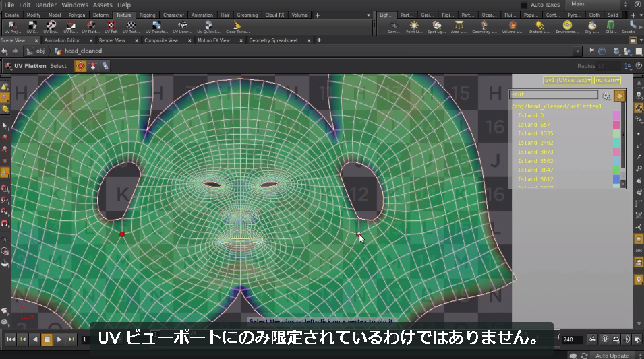Open the uv1 (UV:vertex) viewport dropdown

pyautogui.click(x=567, y=80)
